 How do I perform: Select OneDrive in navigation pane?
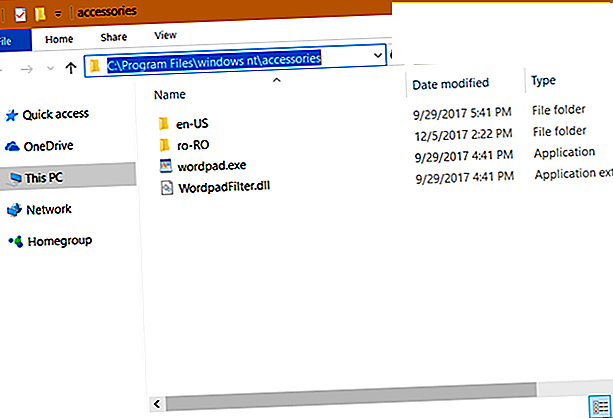pos(48,146)
